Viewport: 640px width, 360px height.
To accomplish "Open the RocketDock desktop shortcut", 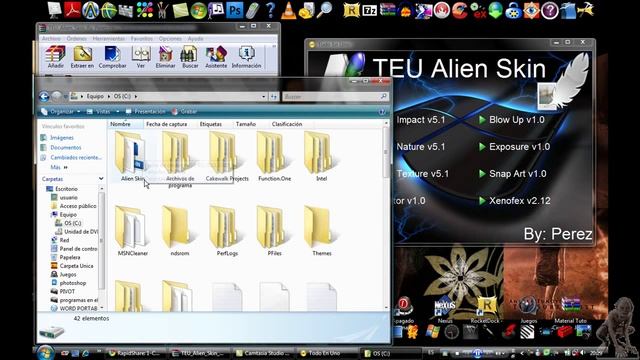I will point(486,310).
